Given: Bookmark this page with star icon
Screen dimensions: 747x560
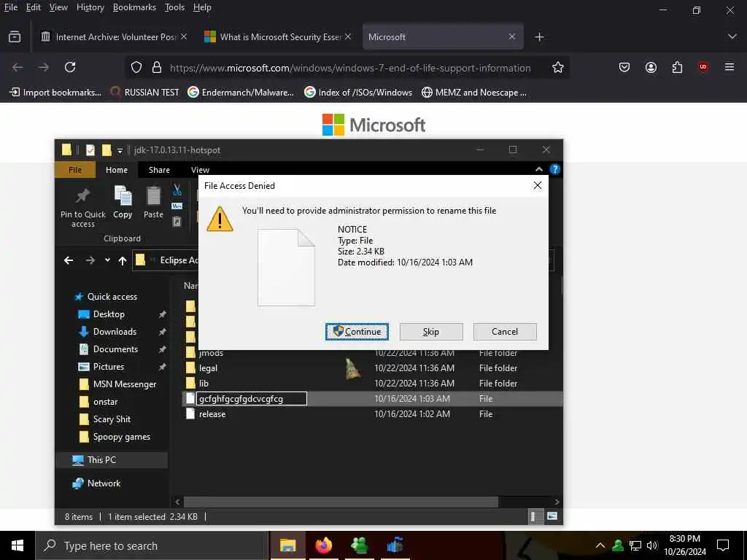Looking at the screenshot, I should click(x=558, y=68).
